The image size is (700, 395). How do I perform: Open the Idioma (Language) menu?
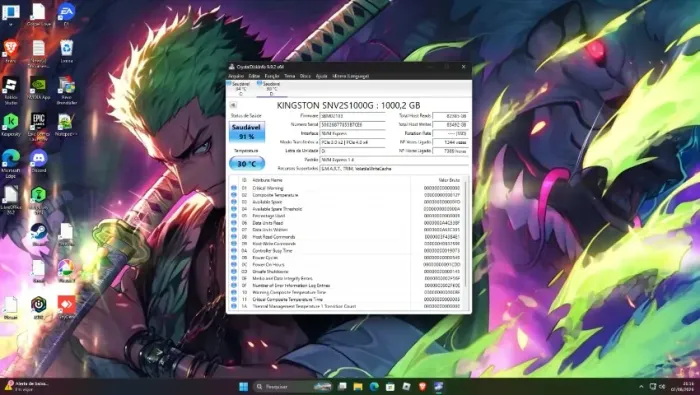(350, 76)
